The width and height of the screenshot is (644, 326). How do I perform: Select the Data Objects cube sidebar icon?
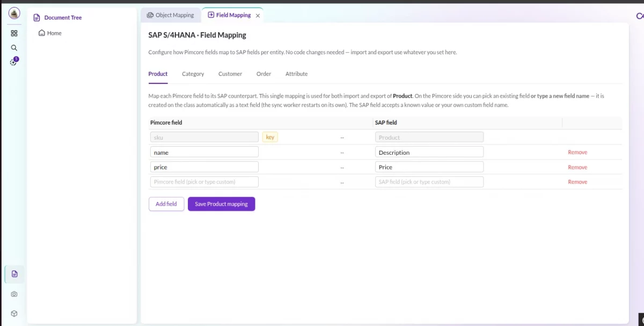pyautogui.click(x=14, y=314)
